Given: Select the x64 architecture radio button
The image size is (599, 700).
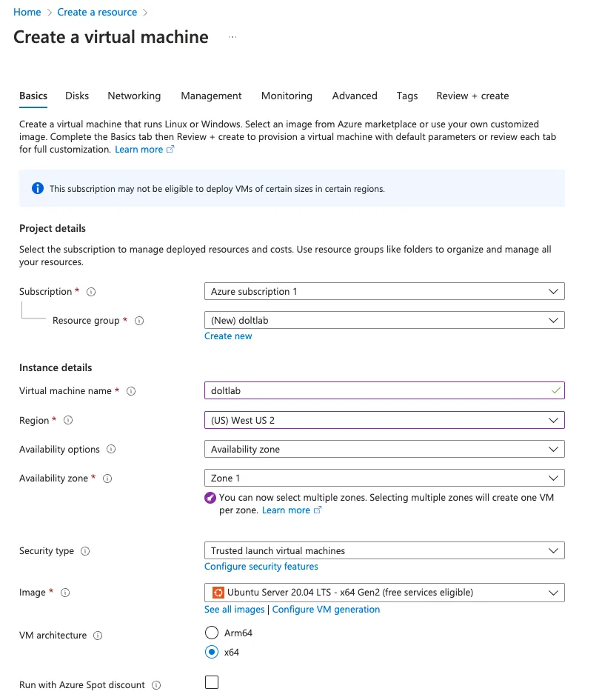Looking at the screenshot, I should 211,652.
